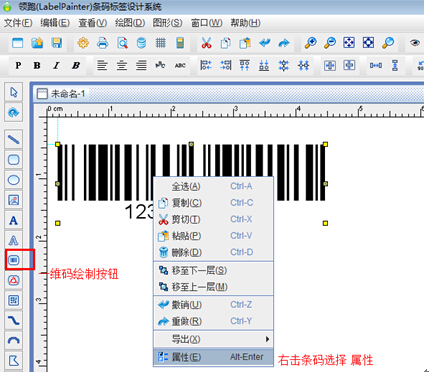
Task: Choose 移至下一层(S) in context menu
Action: 213,270
